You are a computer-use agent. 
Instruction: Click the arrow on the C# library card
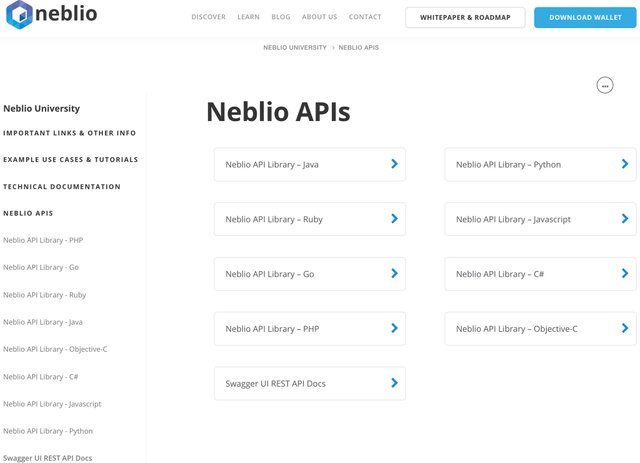625,273
